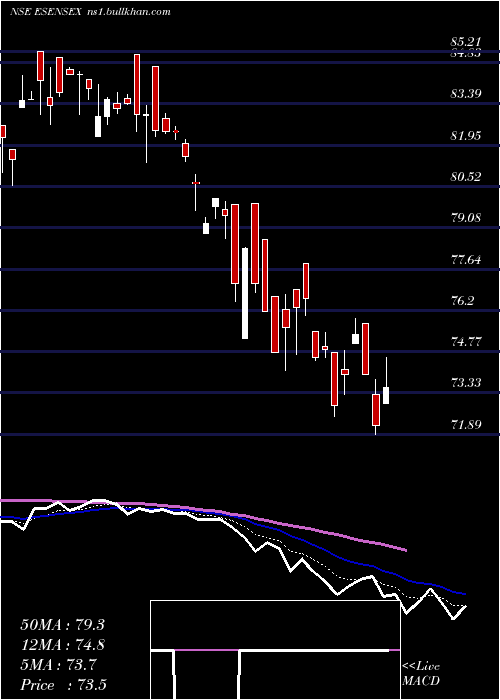Select the 83.39 price level label
This screenshot has width=500, height=700.
[x=466, y=94]
